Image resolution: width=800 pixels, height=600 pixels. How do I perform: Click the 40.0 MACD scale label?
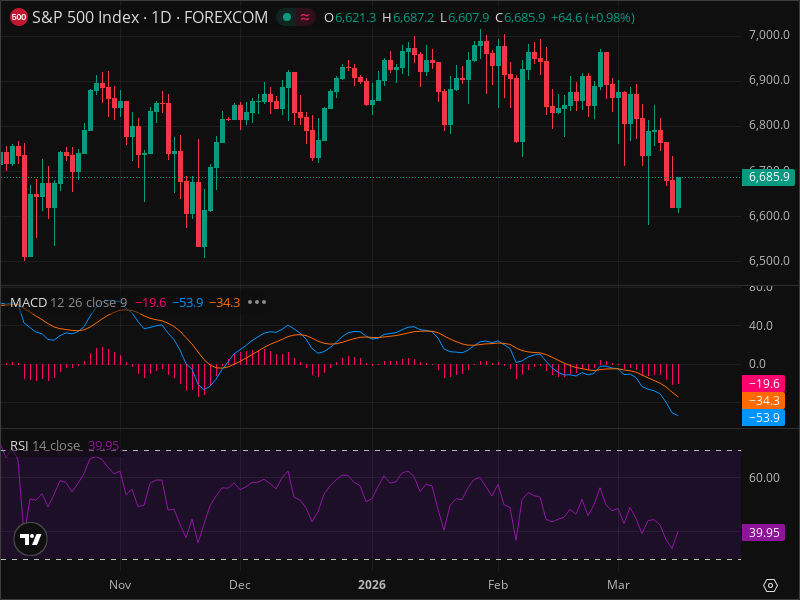(x=761, y=326)
